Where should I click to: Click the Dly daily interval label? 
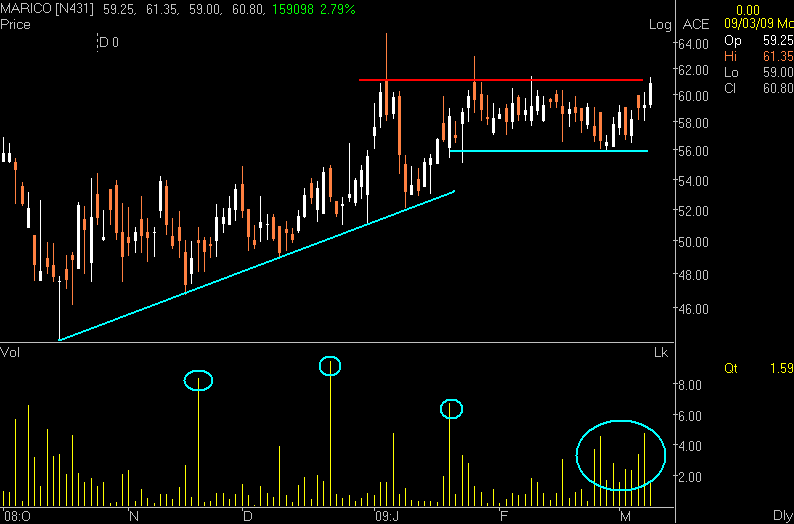(783, 516)
